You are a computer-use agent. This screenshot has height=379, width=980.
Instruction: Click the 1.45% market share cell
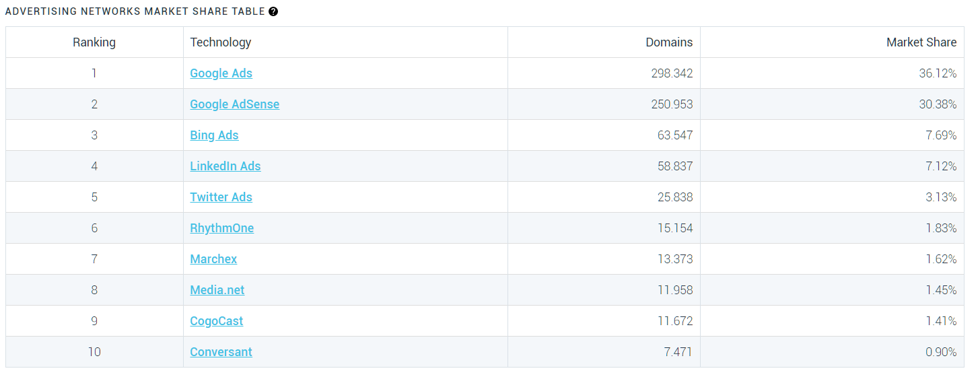(832, 290)
